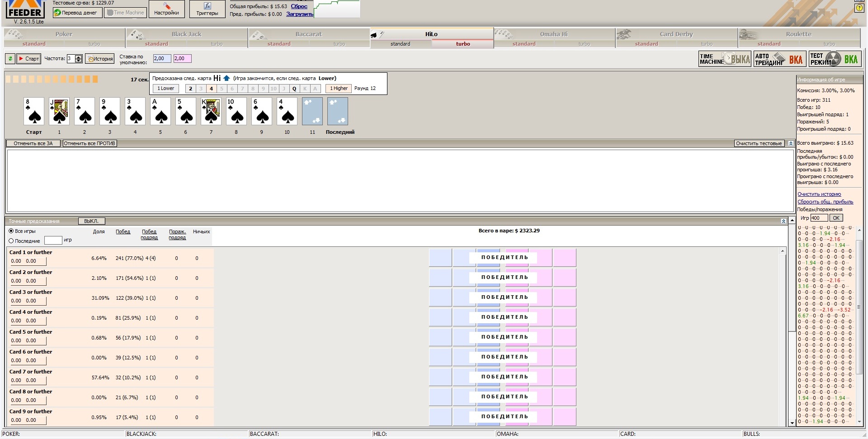Click the Очистить тестовые button

[759, 143]
